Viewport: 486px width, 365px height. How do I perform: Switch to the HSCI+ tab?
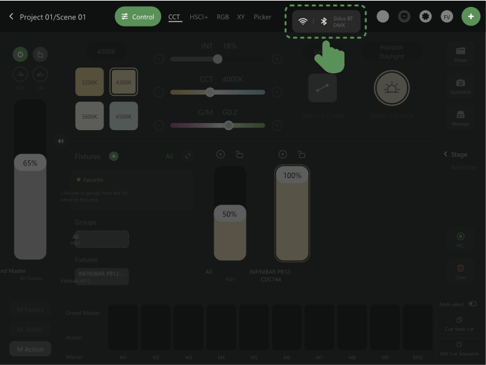198,17
